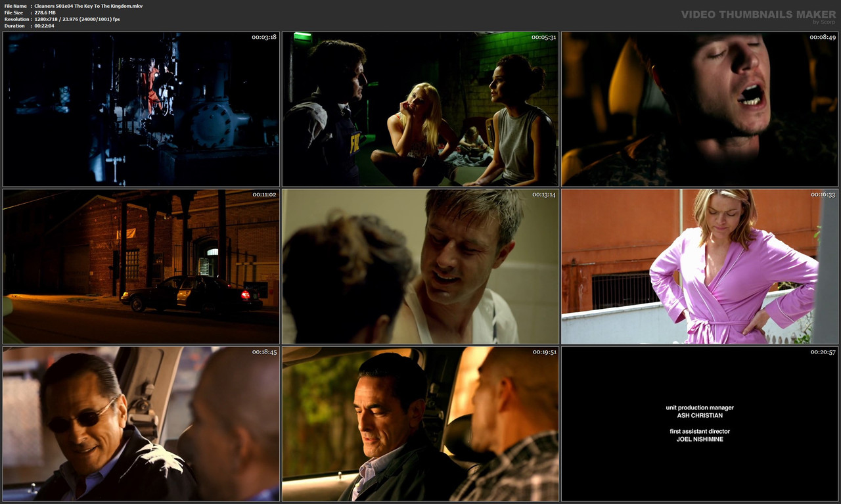Select the thumbnail at timestamp 00:03:18
The height and width of the screenshot is (504, 841).
(141, 109)
